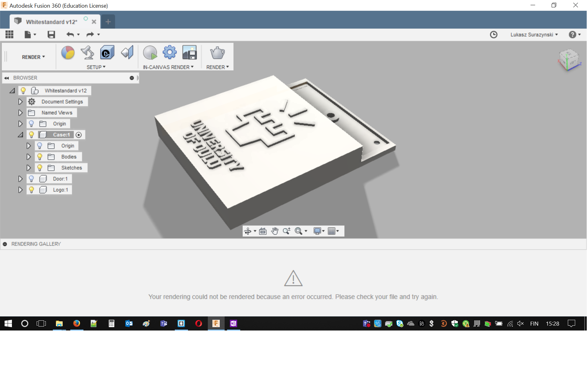Image resolution: width=588 pixels, height=366 pixels.
Task: Open the SETUP menu
Action: pos(96,67)
